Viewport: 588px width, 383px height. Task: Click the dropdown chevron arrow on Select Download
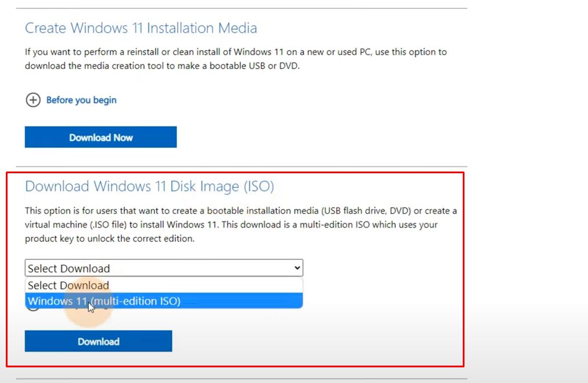pos(296,268)
